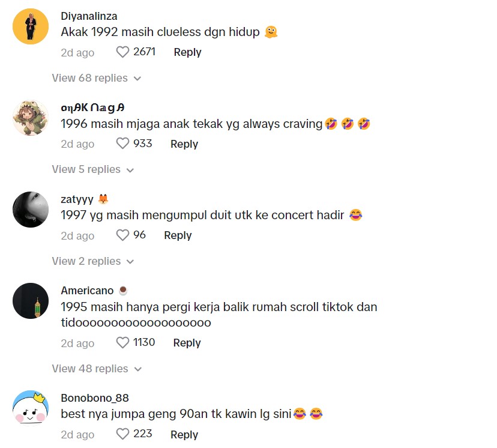Image resolution: width=497 pixels, height=448 pixels.
Task: Expand View 48 replies
Action: 97,369
